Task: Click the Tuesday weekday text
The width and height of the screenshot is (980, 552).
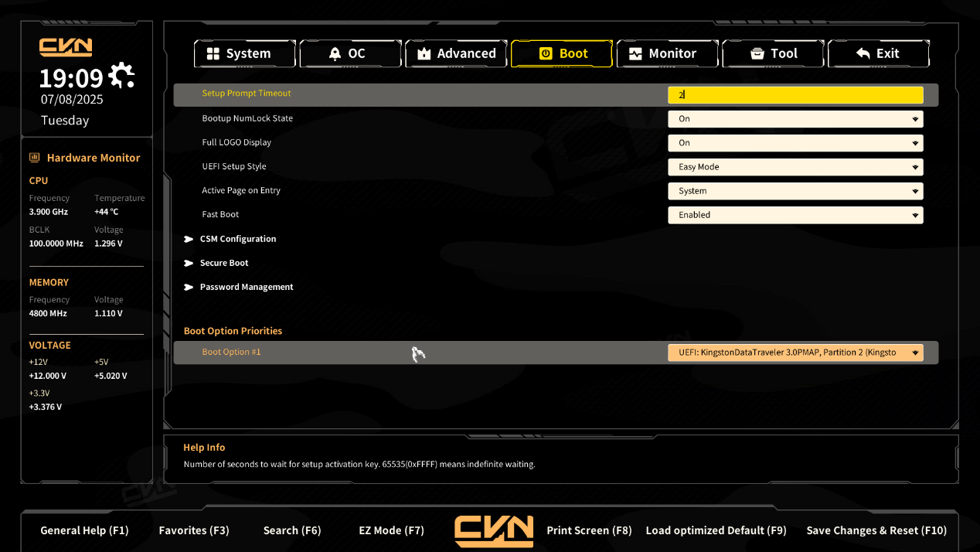Action: coord(65,121)
